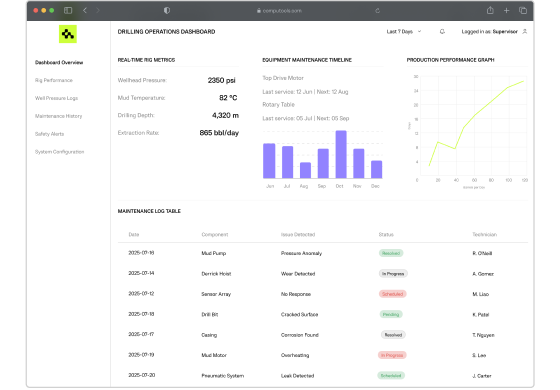Toggle the browser sidebar panel icon
Viewport: 560px width, 390px height.
(x=68, y=10)
